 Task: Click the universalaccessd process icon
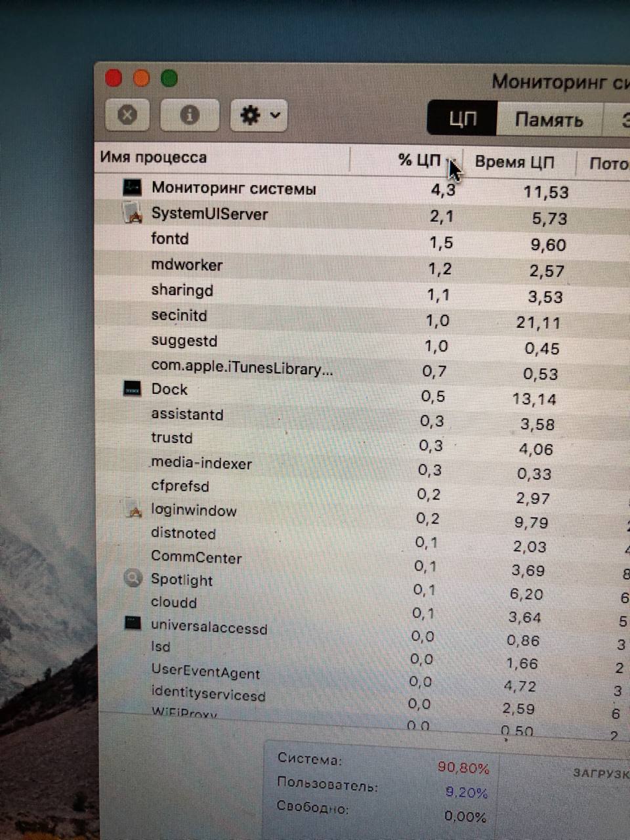(133, 623)
